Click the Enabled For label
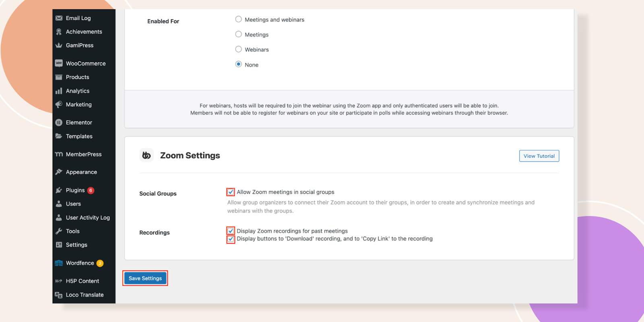The width and height of the screenshot is (644, 322). pos(163,21)
